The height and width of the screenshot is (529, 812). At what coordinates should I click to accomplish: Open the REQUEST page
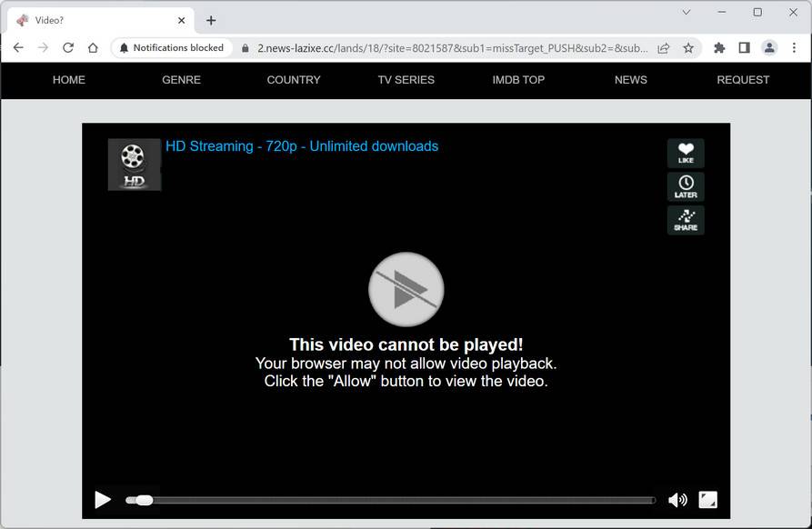(743, 80)
